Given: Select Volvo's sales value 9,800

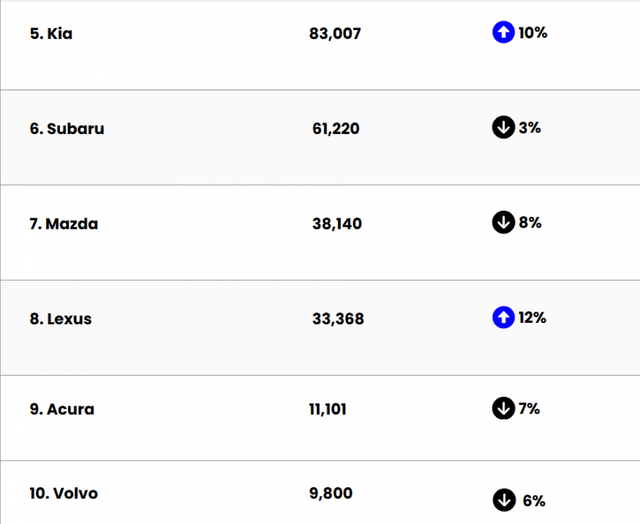Looking at the screenshot, I should point(331,493).
